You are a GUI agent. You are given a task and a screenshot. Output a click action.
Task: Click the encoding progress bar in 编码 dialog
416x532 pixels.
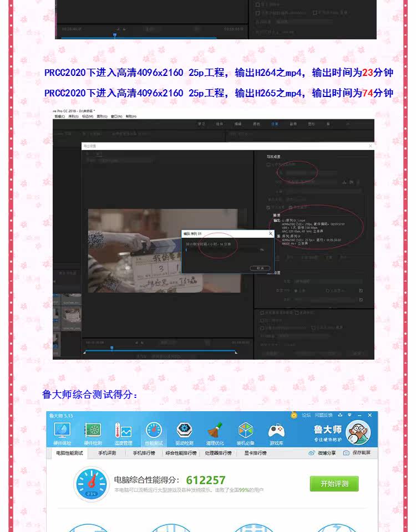(223, 250)
